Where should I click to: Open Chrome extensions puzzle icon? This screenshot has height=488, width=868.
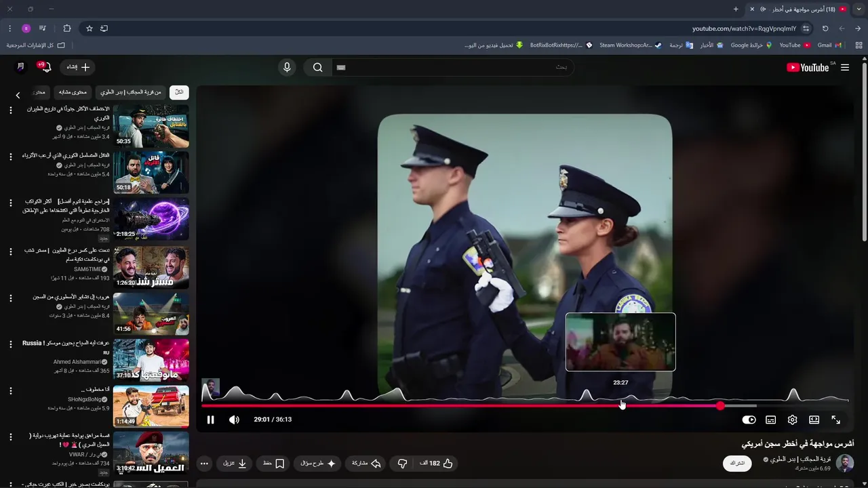[x=66, y=28]
